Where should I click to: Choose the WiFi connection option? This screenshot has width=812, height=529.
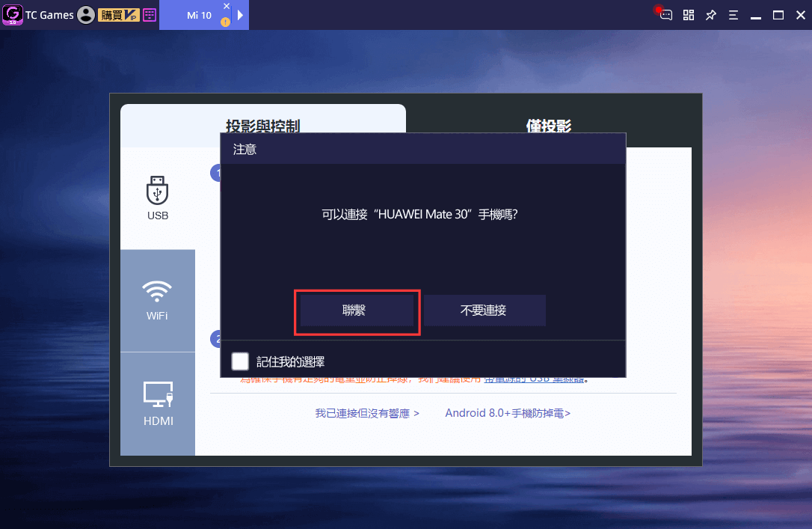pos(158,301)
